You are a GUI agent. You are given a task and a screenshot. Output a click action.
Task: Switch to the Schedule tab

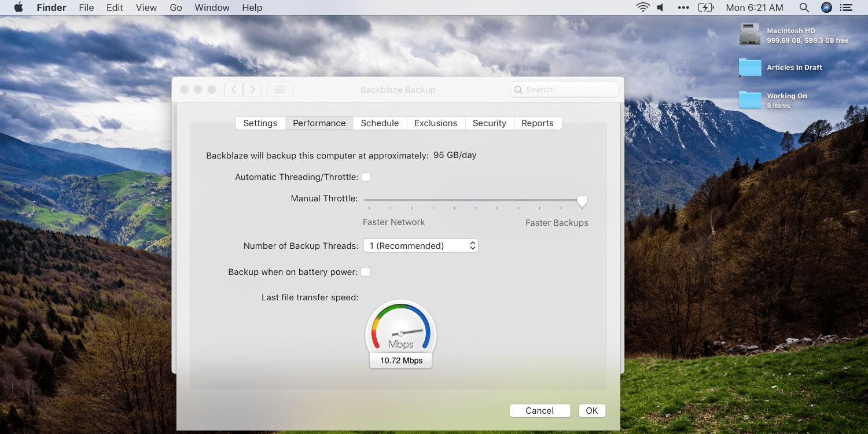point(380,123)
